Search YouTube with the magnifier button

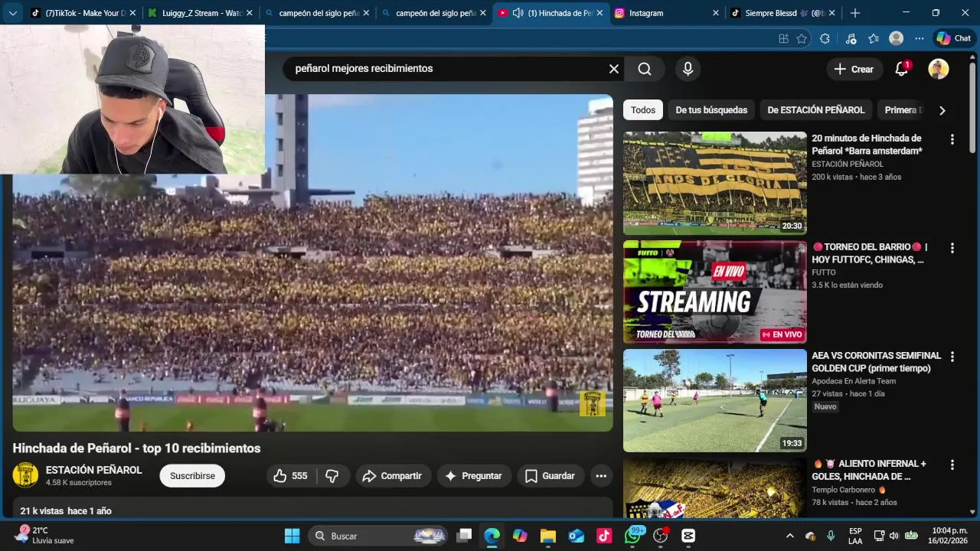coord(645,69)
